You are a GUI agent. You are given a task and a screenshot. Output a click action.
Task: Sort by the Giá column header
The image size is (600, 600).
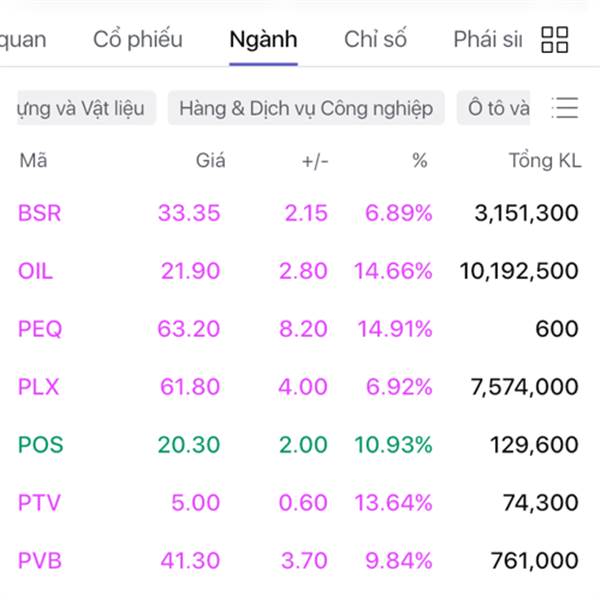[210, 160]
